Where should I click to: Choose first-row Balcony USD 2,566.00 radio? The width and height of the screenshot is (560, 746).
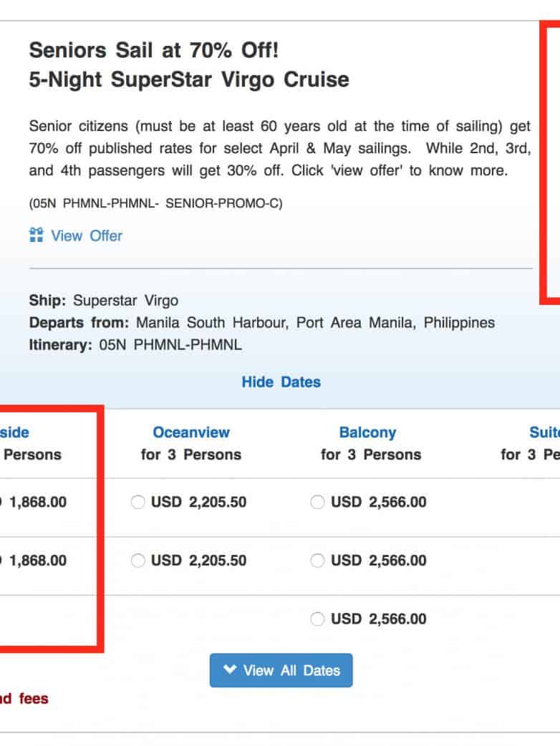tap(317, 503)
